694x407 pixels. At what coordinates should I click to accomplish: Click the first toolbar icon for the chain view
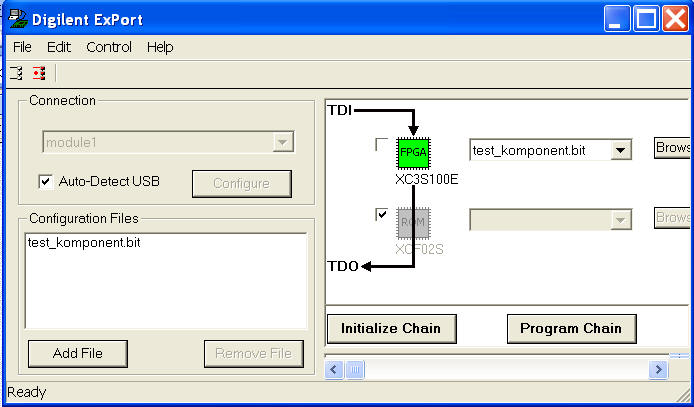16,73
